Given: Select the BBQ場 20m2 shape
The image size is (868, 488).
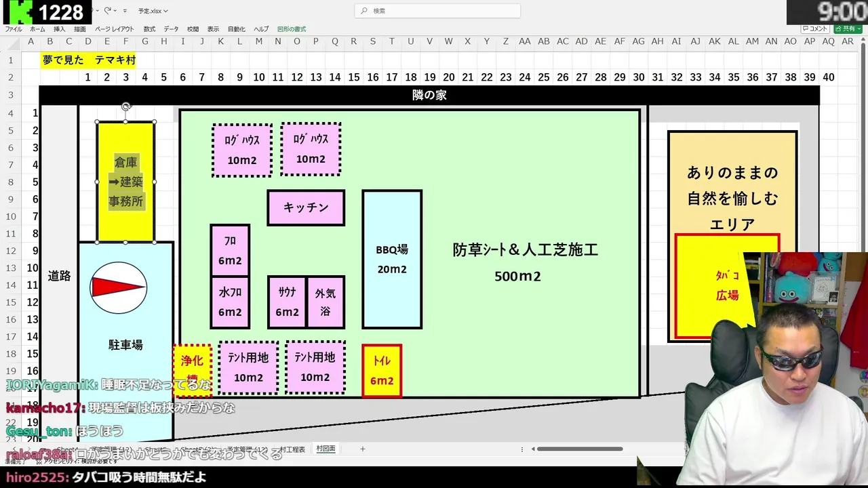Looking at the screenshot, I should [x=392, y=260].
